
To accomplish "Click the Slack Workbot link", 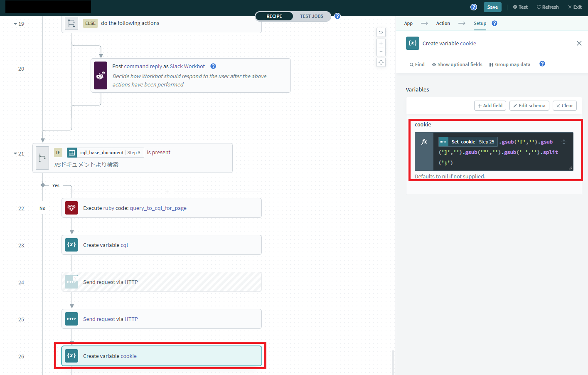I will click(187, 66).
